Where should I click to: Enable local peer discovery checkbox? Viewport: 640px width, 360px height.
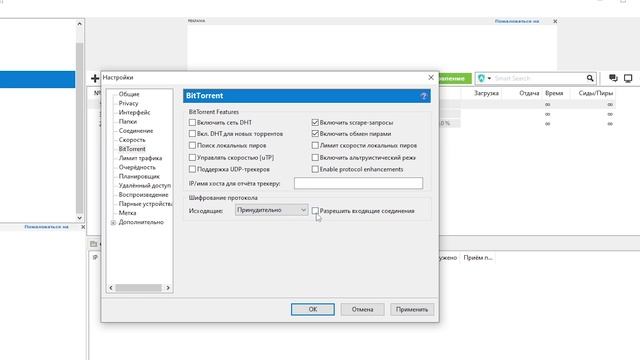click(x=192, y=145)
